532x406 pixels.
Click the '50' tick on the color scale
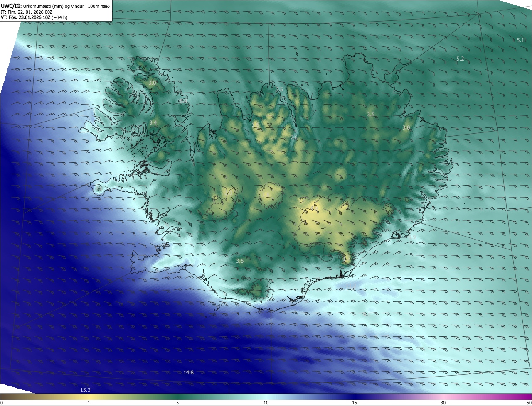[529, 403]
